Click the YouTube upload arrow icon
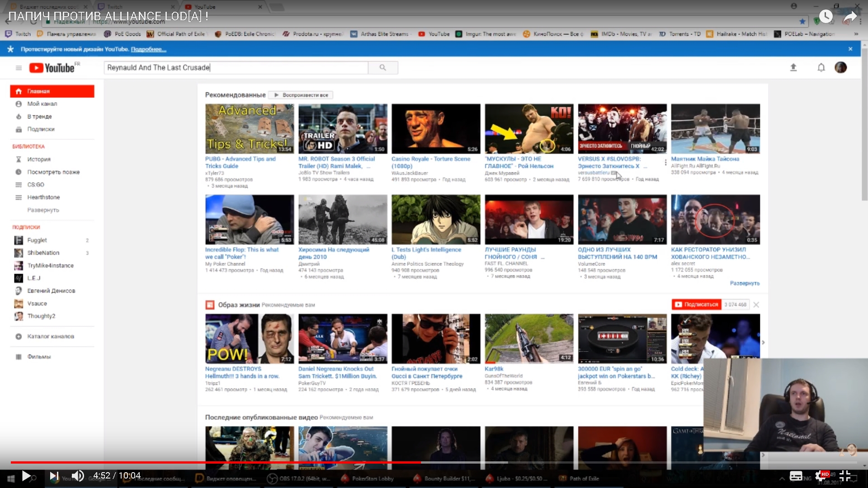This screenshot has height=488, width=868. 793,68
